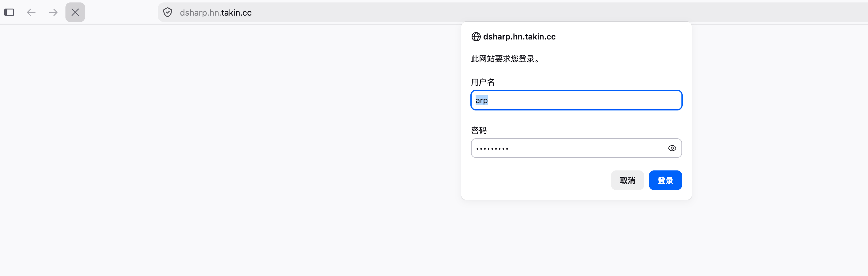Screen dimensions: 868x276
Task: Stop loading the page with X
Action: 75,13
